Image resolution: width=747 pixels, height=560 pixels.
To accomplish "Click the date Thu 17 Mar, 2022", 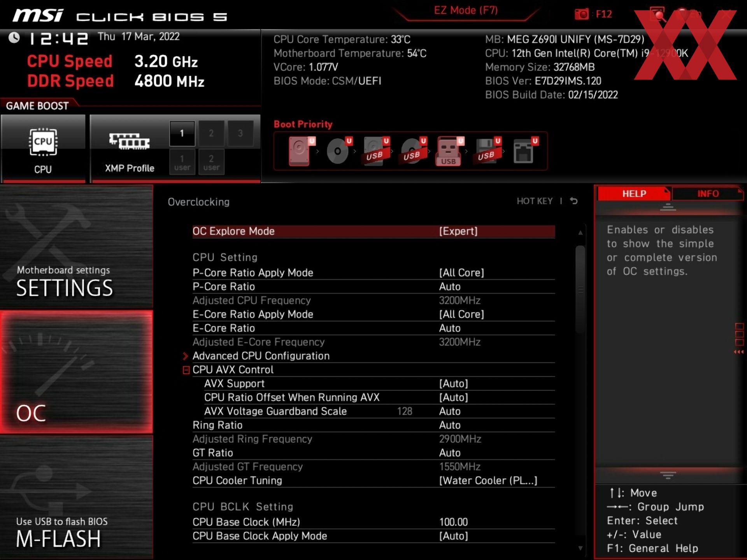I will click(139, 37).
